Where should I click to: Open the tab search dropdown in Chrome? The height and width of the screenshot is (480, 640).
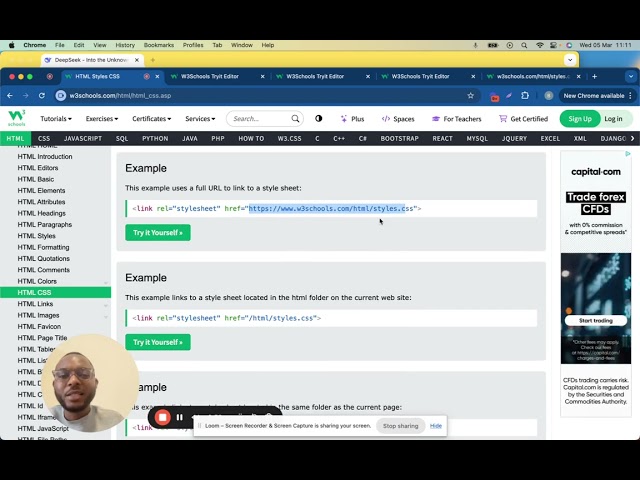(x=631, y=76)
